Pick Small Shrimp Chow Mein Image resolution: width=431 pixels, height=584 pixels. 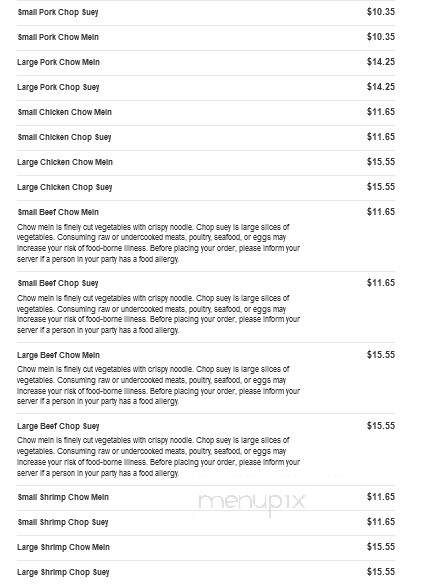(x=63, y=497)
